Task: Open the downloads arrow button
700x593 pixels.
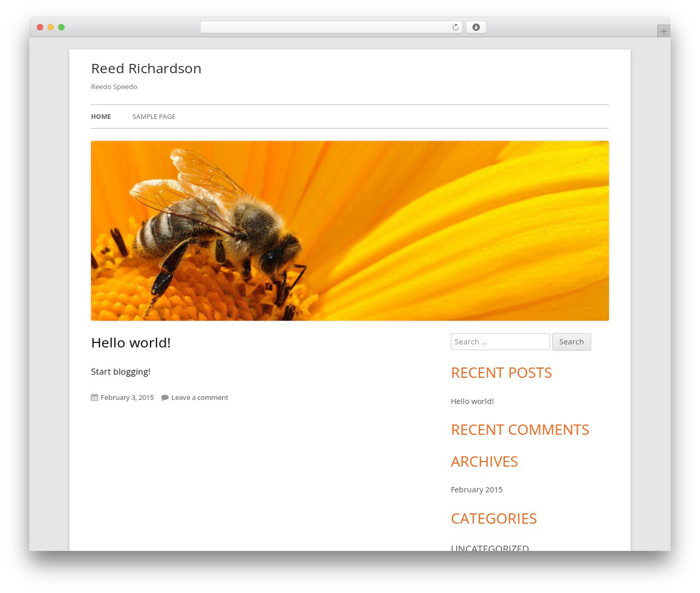Action: coord(476,27)
